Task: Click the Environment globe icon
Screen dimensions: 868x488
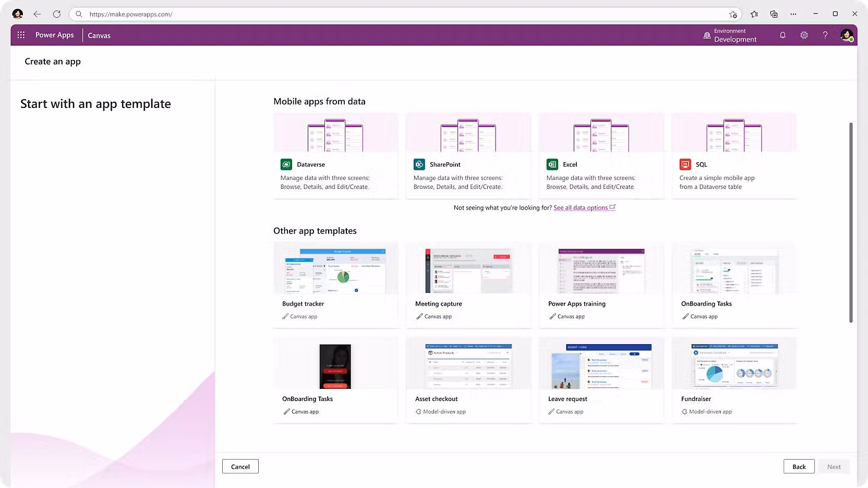Action: coord(707,35)
